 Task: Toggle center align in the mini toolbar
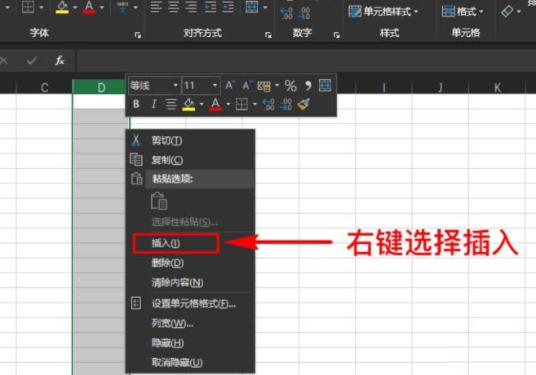pyautogui.click(x=171, y=104)
